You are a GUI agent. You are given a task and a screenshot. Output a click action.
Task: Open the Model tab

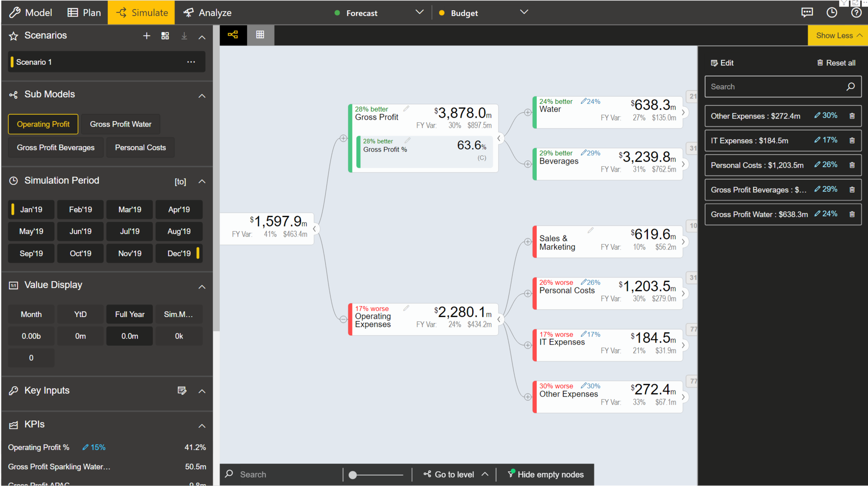tap(30, 13)
